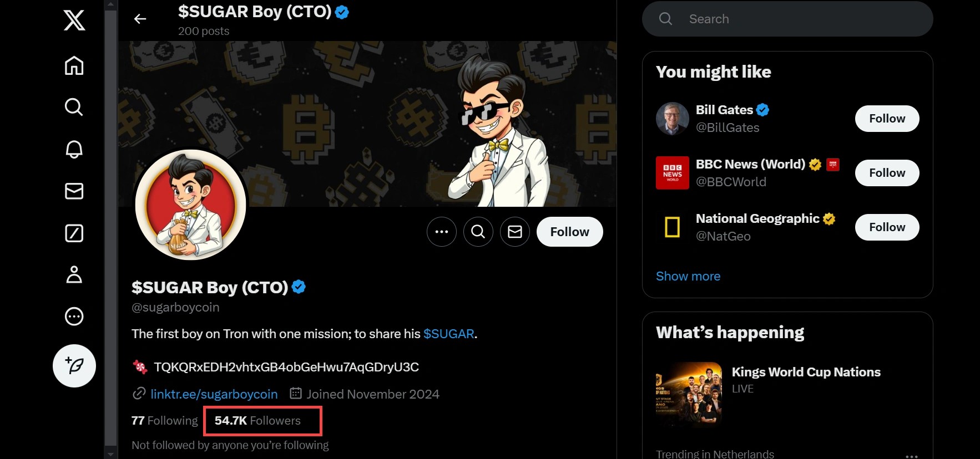Open Grok slash icon in sidebar
The width and height of the screenshot is (980, 459).
coord(74,233)
